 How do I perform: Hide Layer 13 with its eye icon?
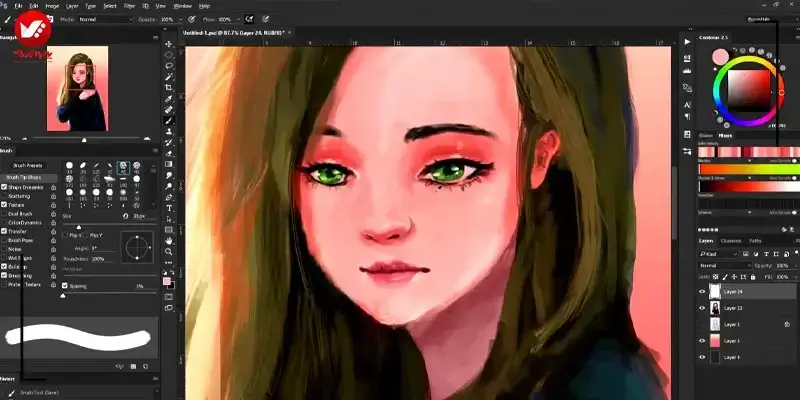click(702, 308)
